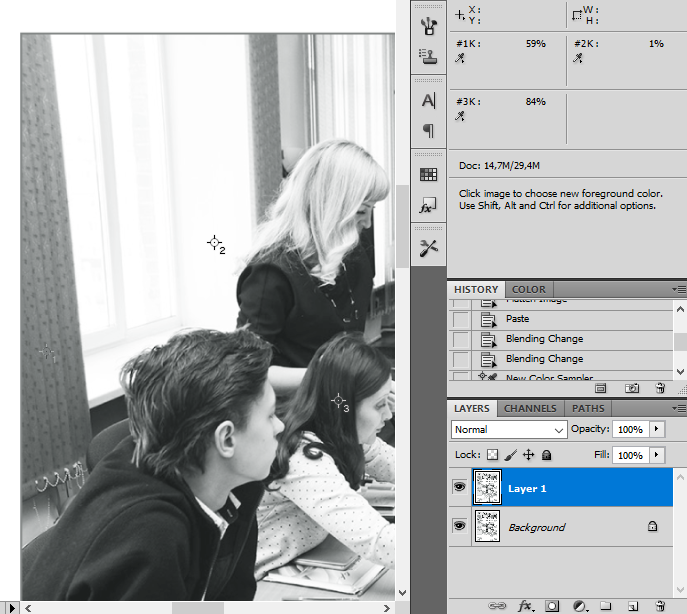The width and height of the screenshot is (687, 614).
Task: Switch to the Channels tab
Action: [x=530, y=408]
